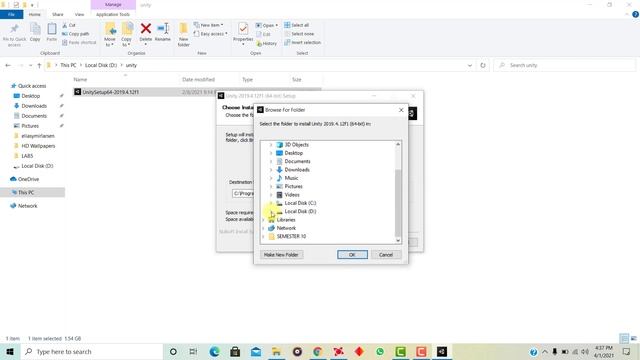Open the Move to dropdown

coord(110,35)
